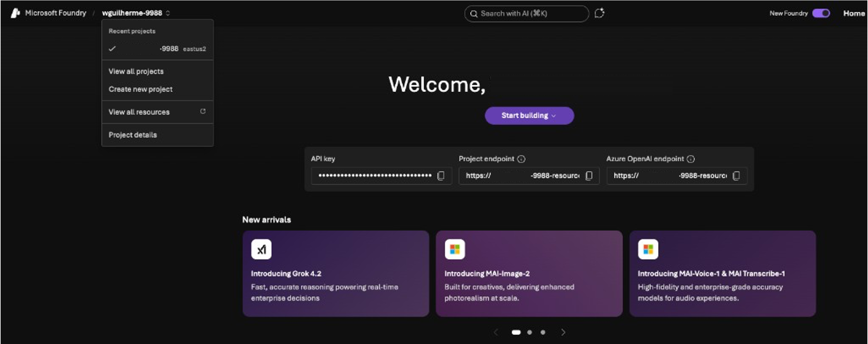Open the Introducing Grok 4.2 card
Viewport: 868px width, 344px height.
tap(336, 274)
